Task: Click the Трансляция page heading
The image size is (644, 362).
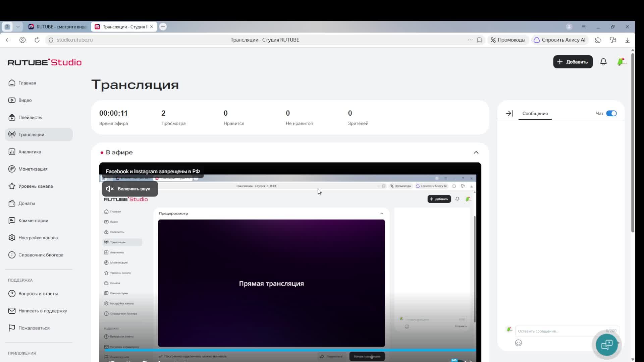Action: click(135, 84)
